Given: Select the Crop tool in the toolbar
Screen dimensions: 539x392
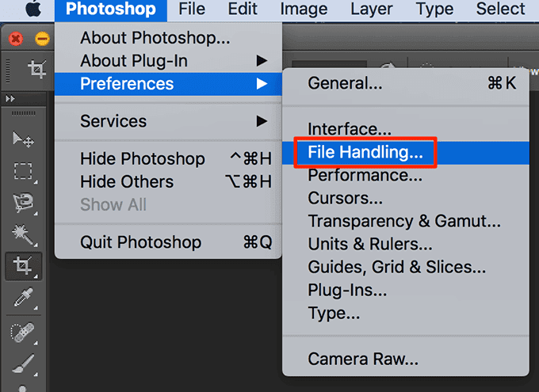Looking at the screenshot, I should (23, 266).
